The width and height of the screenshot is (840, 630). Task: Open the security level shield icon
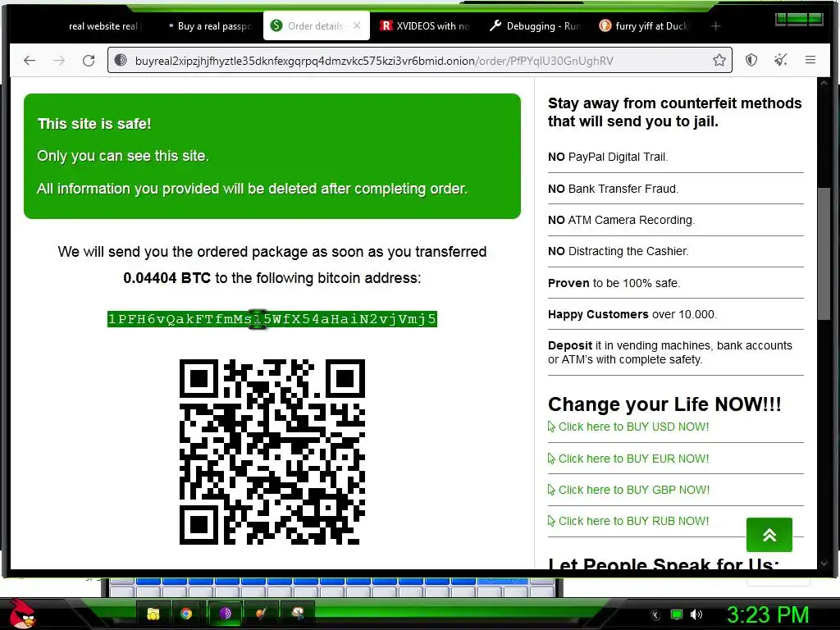[751, 60]
